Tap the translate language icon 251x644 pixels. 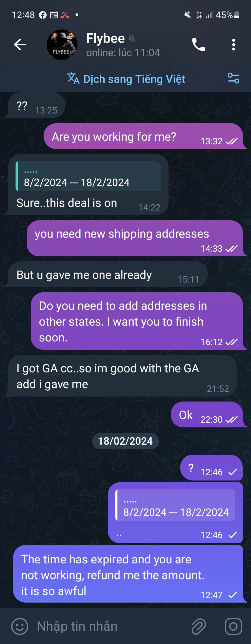(73, 78)
